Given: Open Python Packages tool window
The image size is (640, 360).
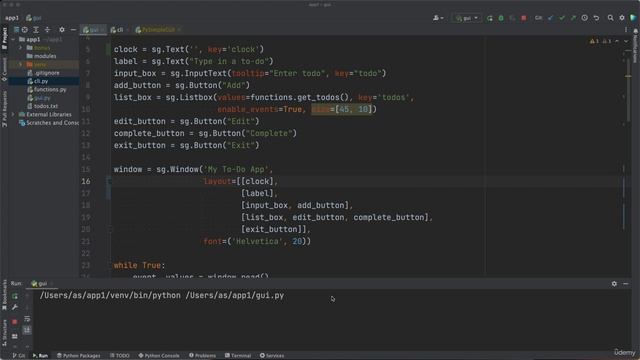Looking at the screenshot, I should click(x=78, y=356).
